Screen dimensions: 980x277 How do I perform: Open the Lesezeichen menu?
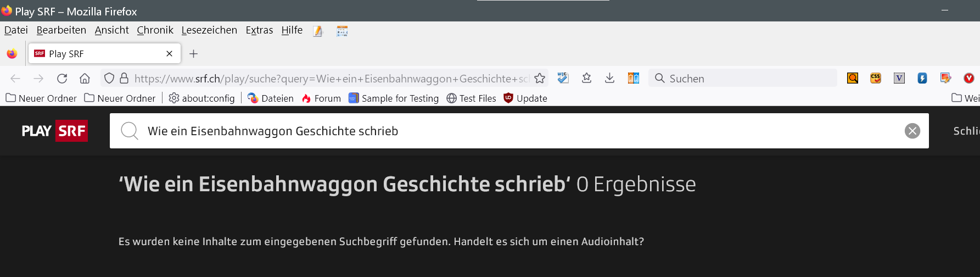[x=209, y=30]
